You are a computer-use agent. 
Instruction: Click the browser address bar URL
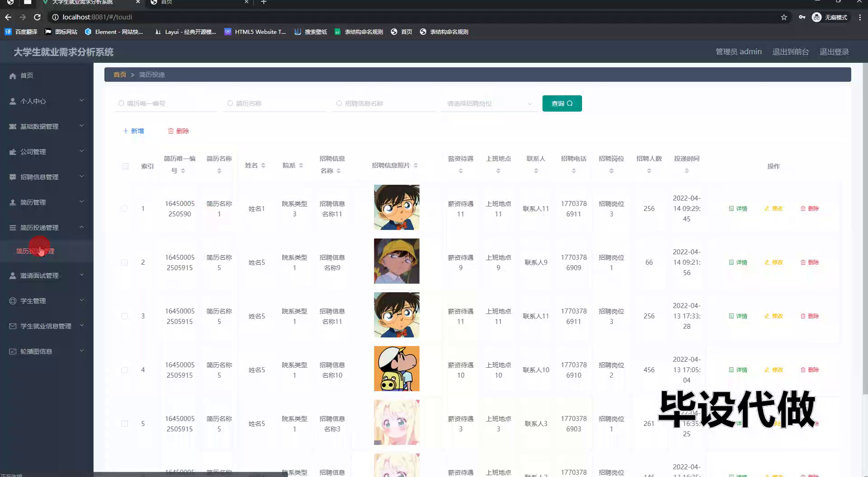pos(97,17)
